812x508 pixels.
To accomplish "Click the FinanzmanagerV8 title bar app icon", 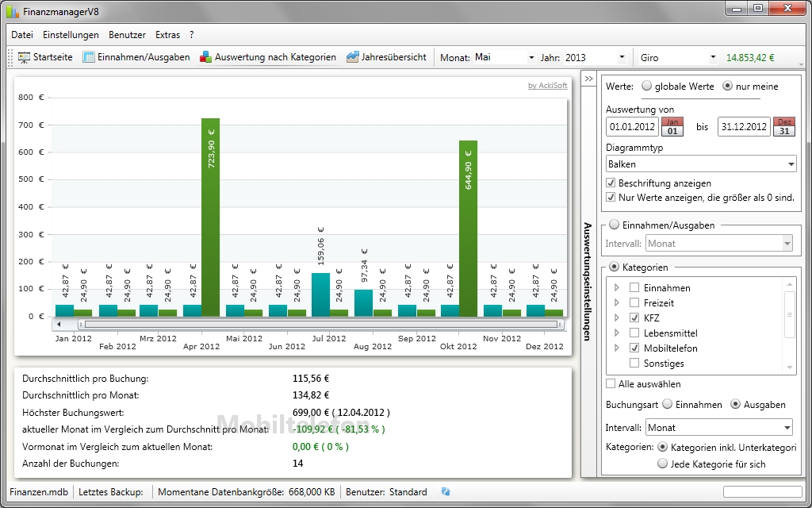I will (x=13, y=10).
